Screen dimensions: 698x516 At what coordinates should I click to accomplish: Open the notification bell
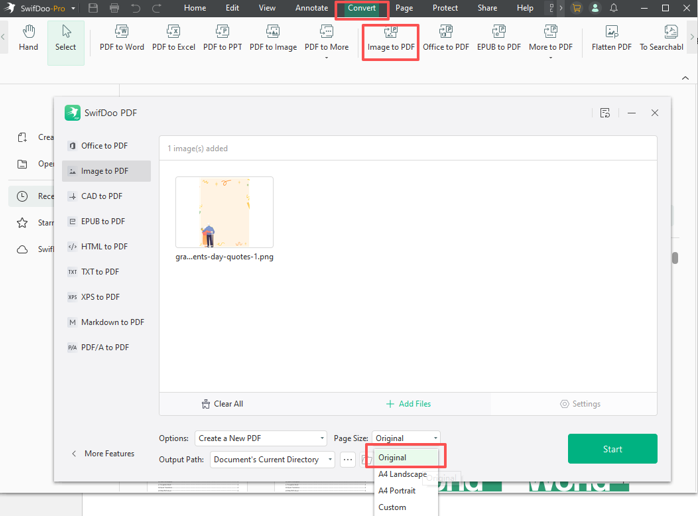[x=614, y=8]
